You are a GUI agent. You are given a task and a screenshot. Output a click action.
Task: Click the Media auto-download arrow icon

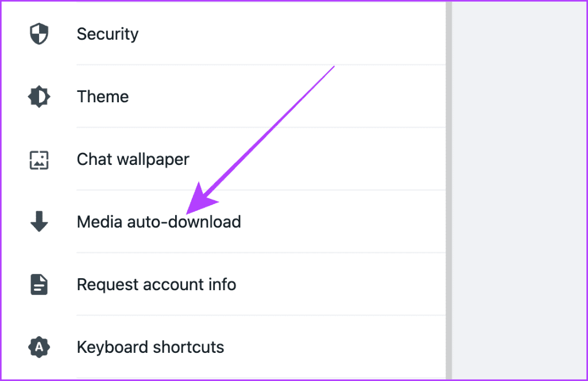(38, 221)
